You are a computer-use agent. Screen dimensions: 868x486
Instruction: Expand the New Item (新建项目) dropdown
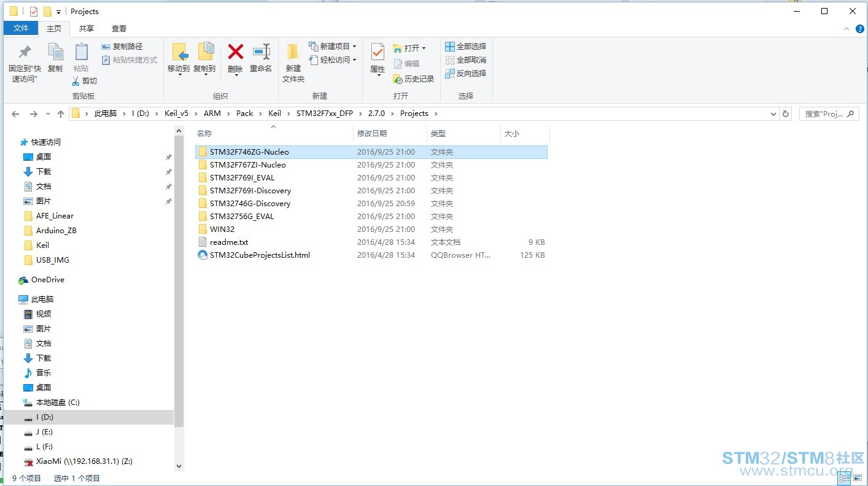click(x=354, y=47)
